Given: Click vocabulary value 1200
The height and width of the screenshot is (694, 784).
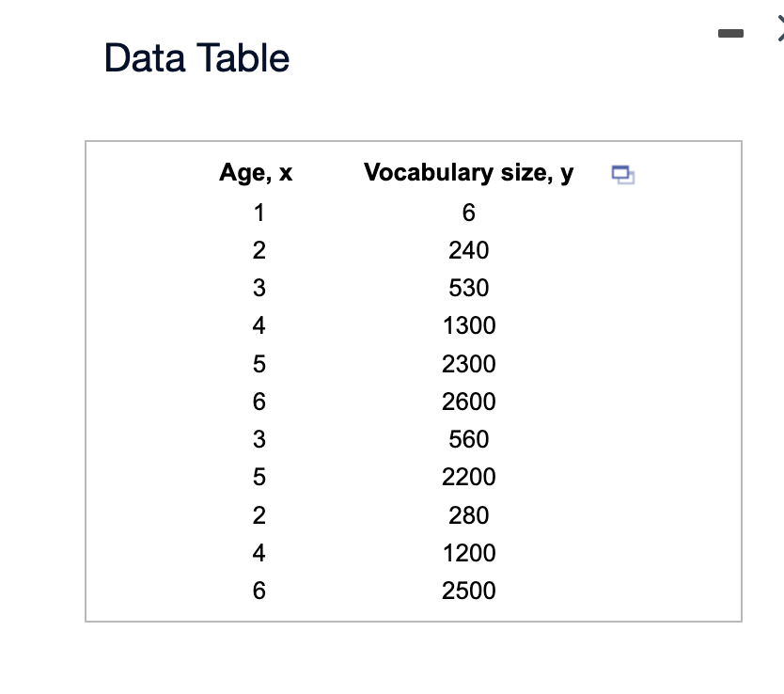Looking at the screenshot, I should (x=469, y=553).
